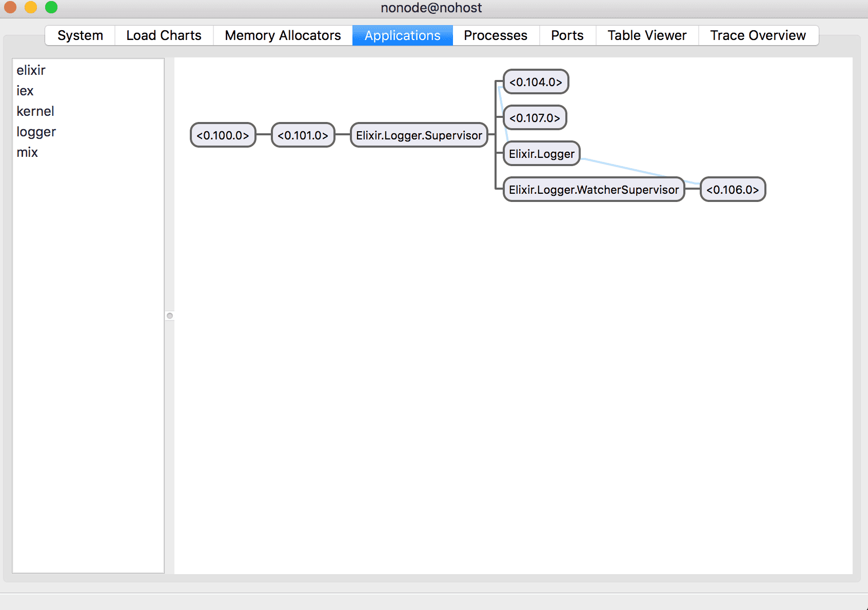This screenshot has height=610, width=868.
Task: Open the Ports tab
Action: point(567,35)
